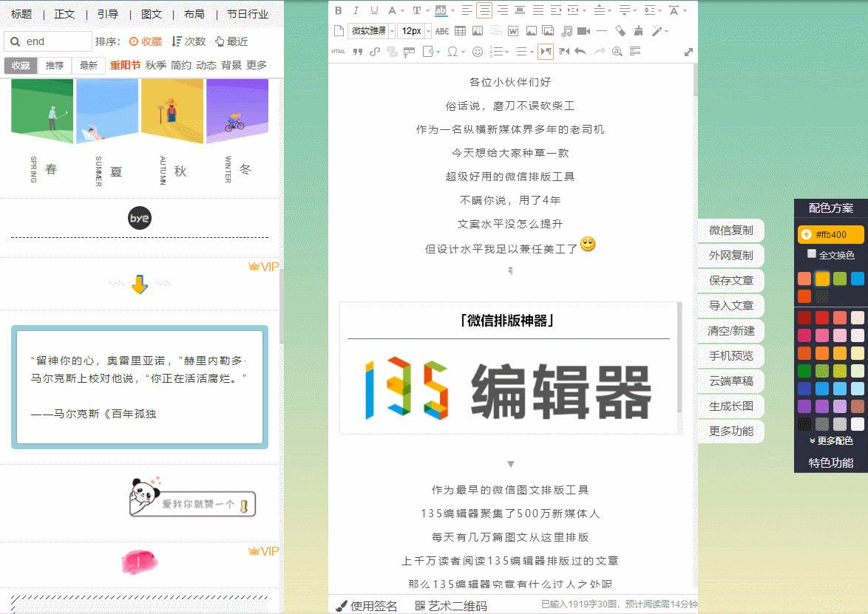Expand editor to fullscreen
The height and width of the screenshot is (614, 868).
point(688,52)
